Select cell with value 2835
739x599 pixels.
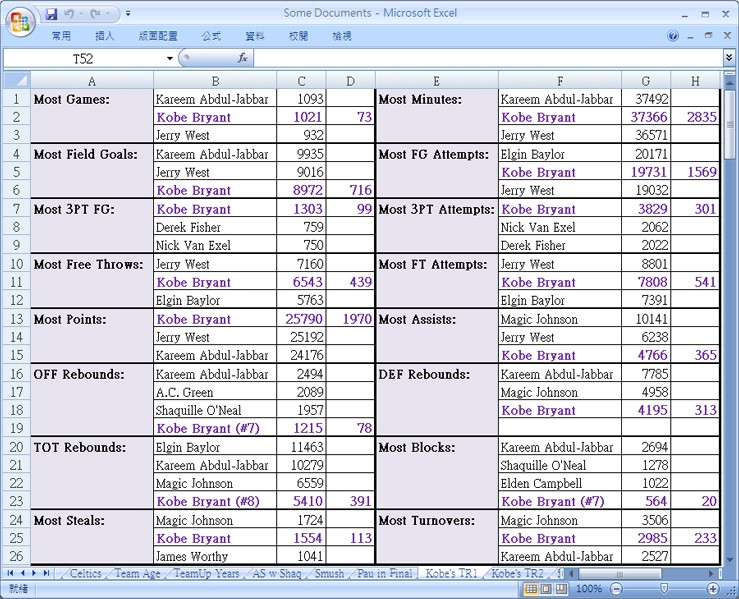[x=695, y=117]
